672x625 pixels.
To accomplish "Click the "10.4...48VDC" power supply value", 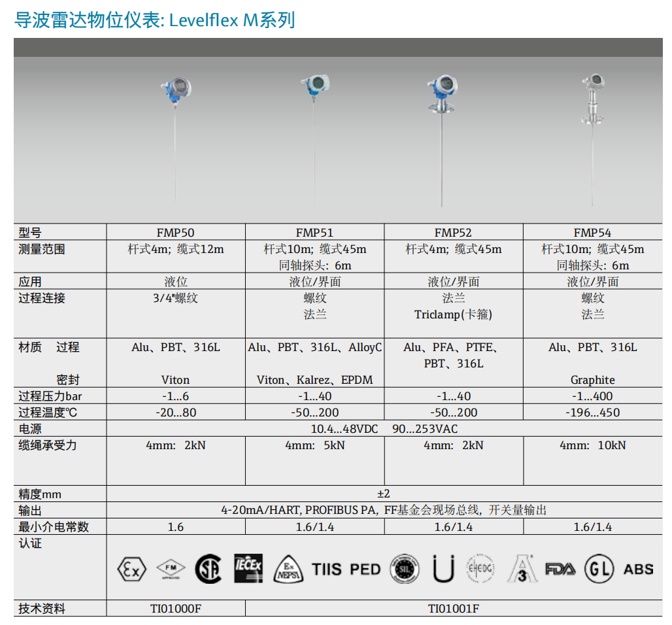I will pos(344,429).
